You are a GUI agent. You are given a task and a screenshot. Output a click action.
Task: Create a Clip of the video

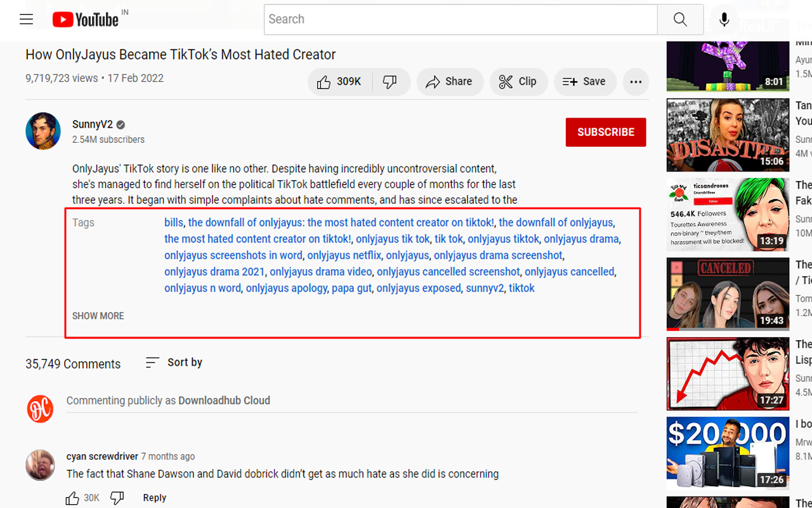click(518, 82)
